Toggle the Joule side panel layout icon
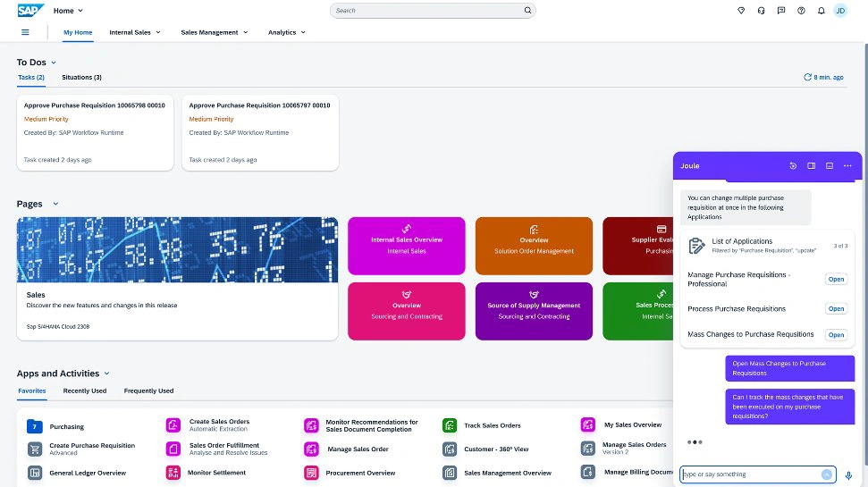 click(x=811, y=165)
